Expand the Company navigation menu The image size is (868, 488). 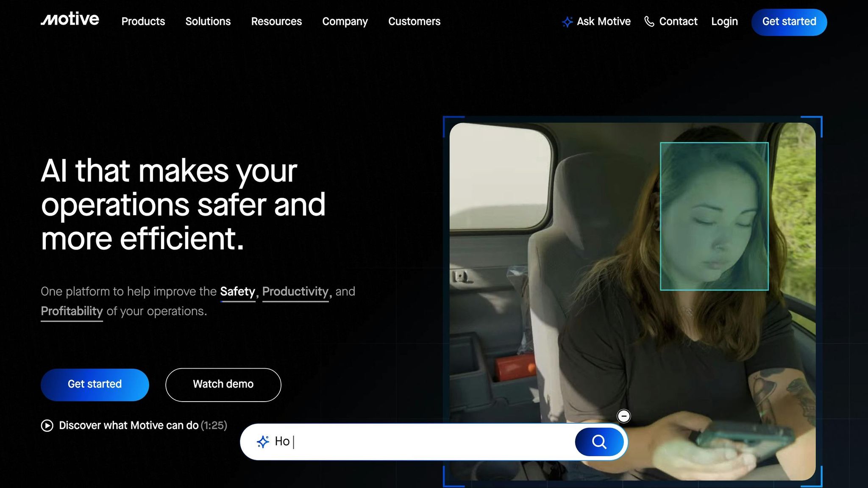click(345, 22)
